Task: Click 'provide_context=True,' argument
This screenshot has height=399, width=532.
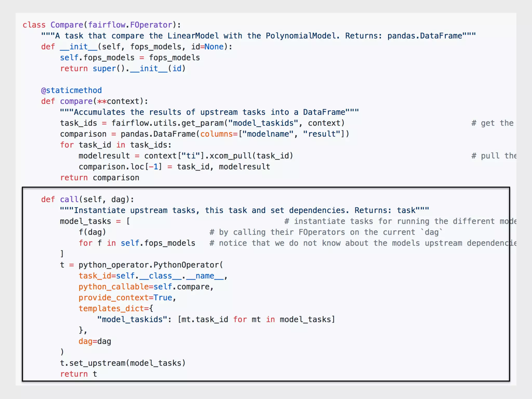Action: click(x=128, y=298)
